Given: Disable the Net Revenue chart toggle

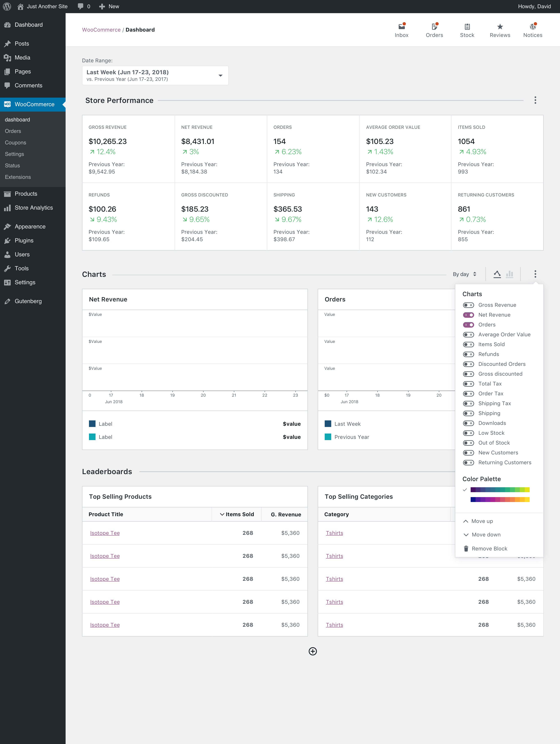Looking at the screenshot, I should (468, 315).
